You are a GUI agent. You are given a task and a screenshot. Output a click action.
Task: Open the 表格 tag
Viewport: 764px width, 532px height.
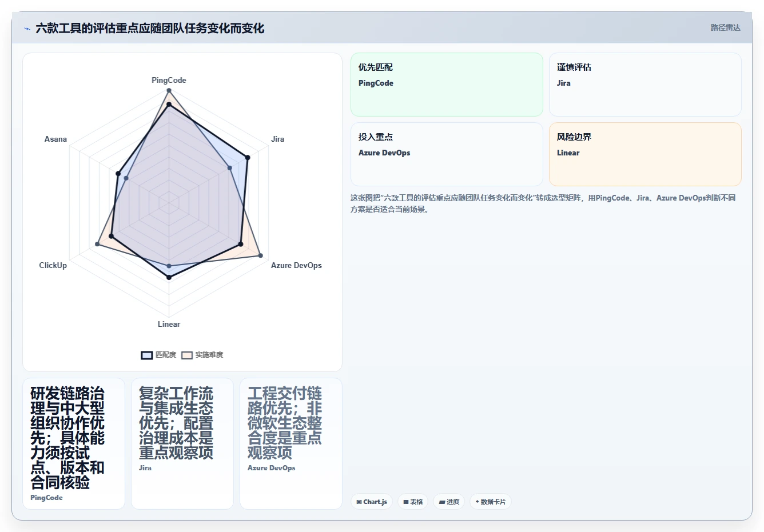[413, 502]
